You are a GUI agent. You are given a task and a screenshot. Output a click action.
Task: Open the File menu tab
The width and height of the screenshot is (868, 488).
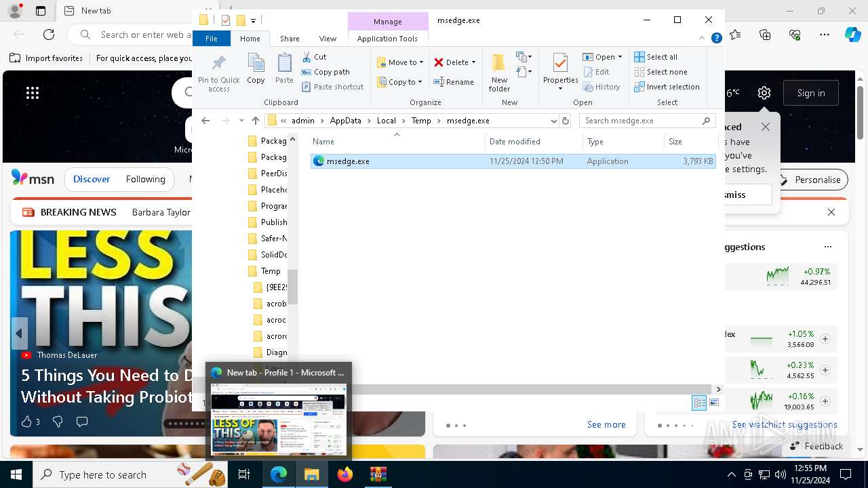coord(212,39)
